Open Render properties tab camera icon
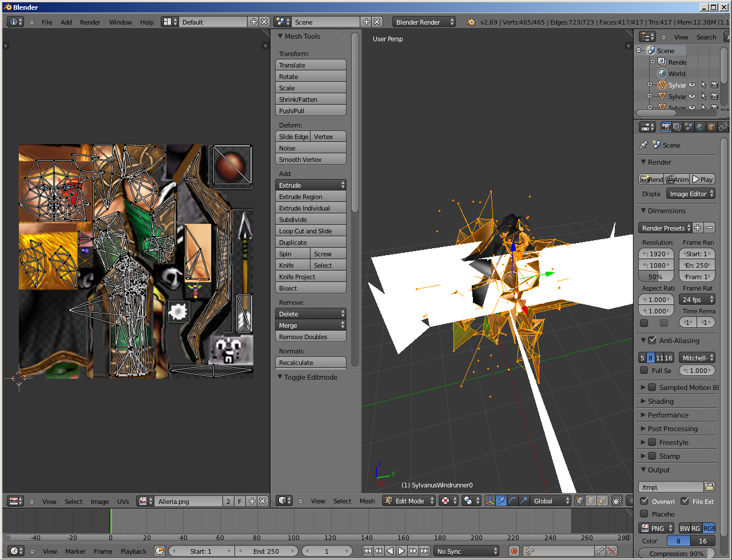 coord(666,127)
